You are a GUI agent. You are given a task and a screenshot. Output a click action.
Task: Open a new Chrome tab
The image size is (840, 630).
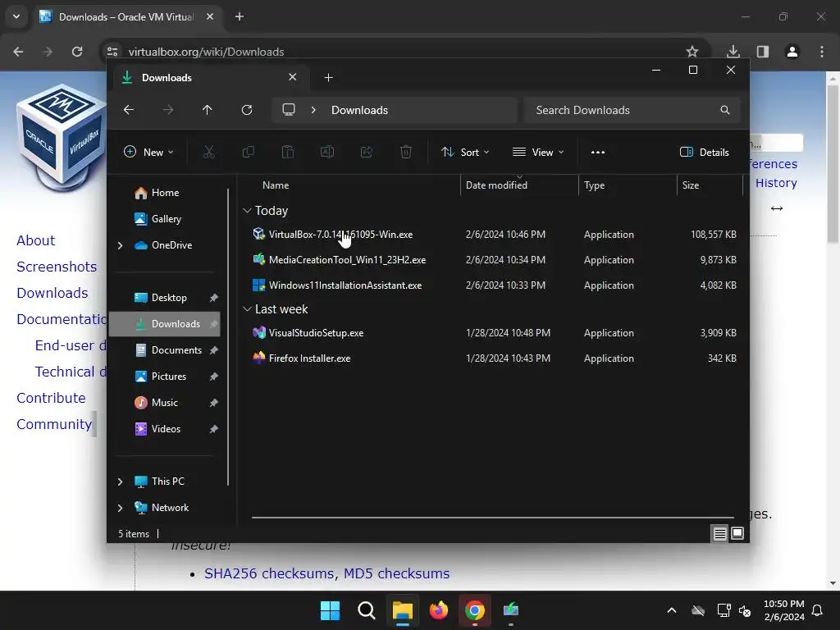(x=240, y=16)
